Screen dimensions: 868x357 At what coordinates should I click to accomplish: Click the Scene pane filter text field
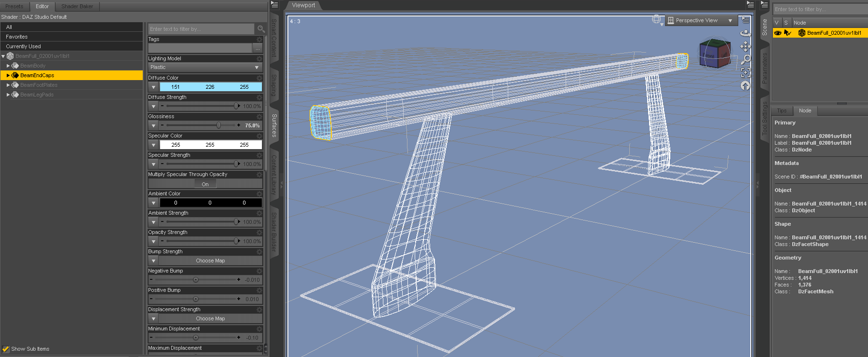click(820, 9)
